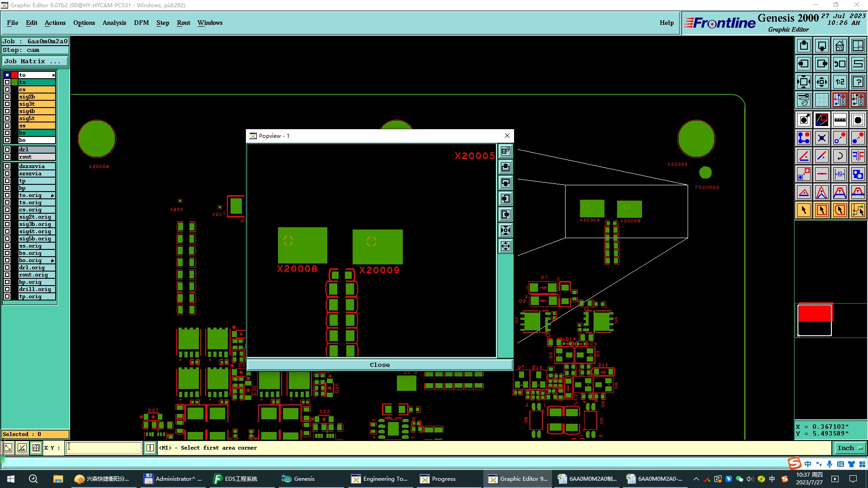Toggle the sig2b layer checkbox

7,97
